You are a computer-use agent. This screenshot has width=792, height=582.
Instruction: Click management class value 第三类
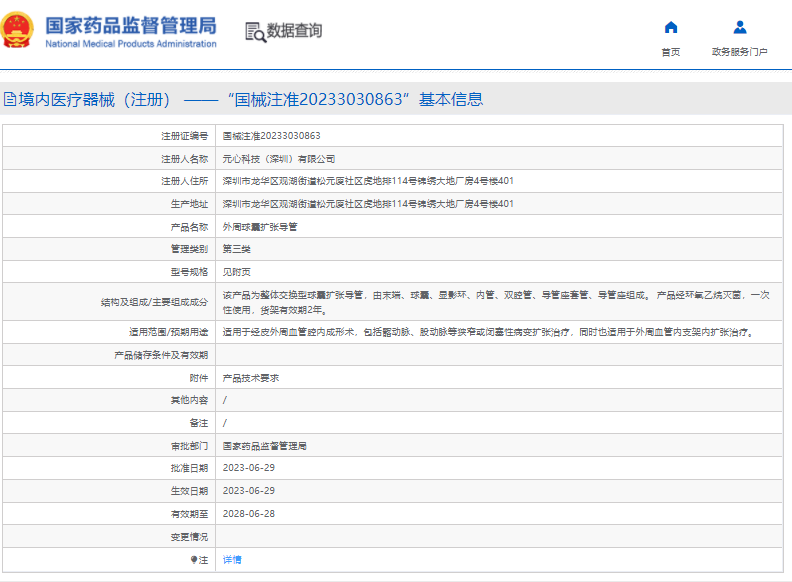tap(236, 249)
